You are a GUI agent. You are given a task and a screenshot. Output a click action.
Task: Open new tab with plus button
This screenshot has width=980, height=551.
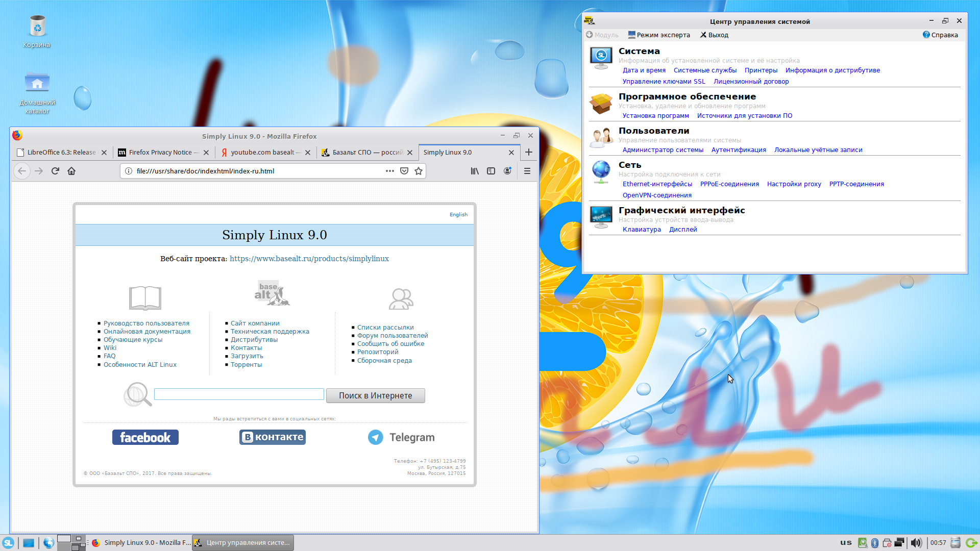tap(529, 152)
